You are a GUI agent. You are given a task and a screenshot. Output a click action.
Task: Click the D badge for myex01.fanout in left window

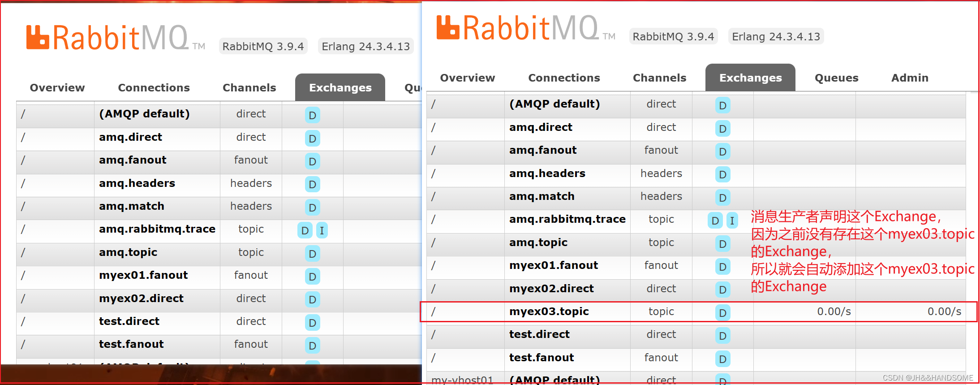click(x=313, y=277)
